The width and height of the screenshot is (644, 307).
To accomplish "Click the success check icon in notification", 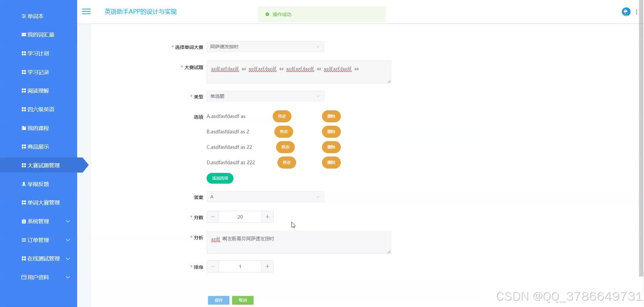I will tap(267, 14).
